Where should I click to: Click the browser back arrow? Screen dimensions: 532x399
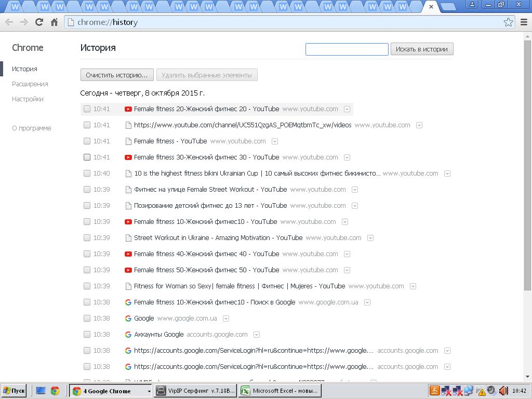pyautogui.click(x=9, y=22)
